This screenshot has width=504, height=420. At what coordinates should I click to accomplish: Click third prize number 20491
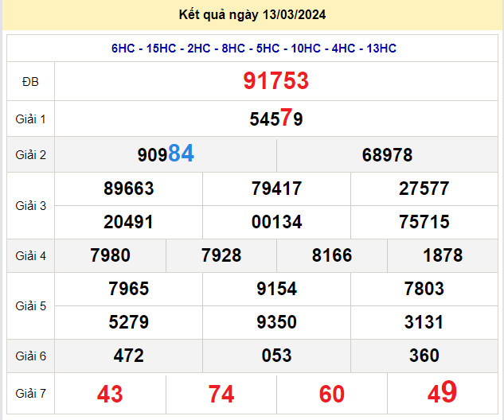pyautogui.click(x=128, y=222)
